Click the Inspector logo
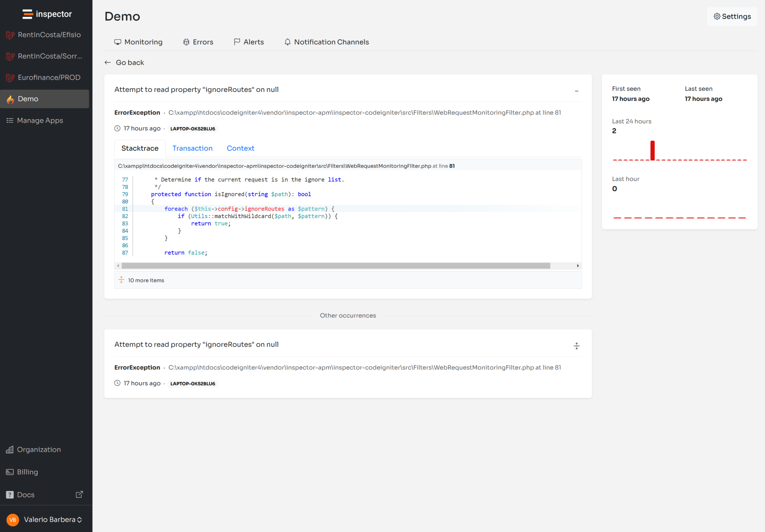The width and height of the screenshot is (765, 532). (x=46, y=14)
